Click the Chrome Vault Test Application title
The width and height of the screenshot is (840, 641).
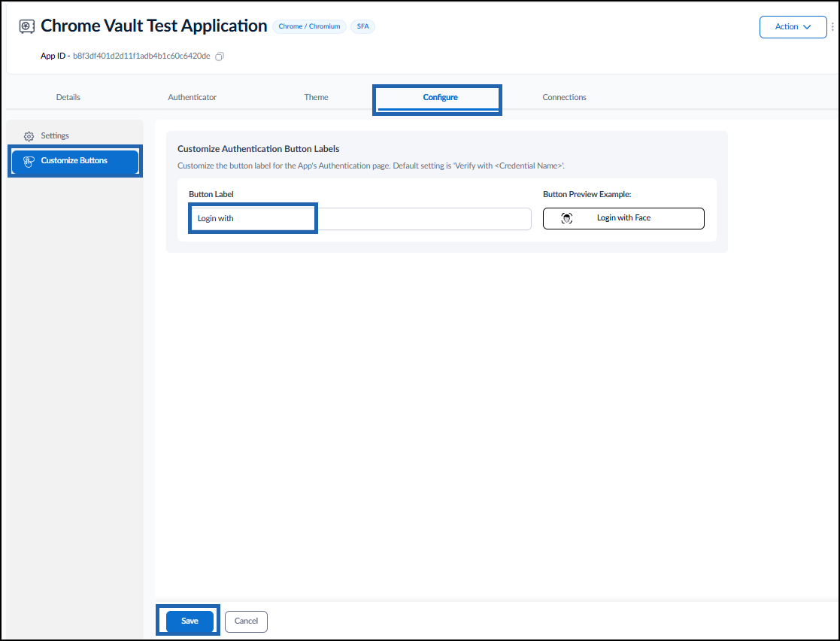coord(153,26)
